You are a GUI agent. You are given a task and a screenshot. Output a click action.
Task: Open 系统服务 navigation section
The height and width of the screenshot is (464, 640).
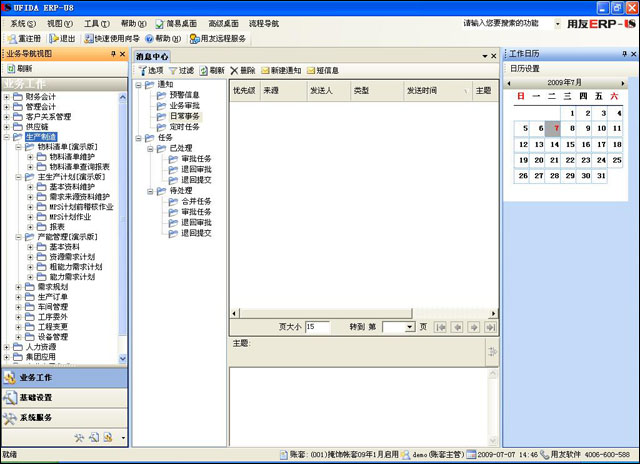click(x=65, y=417)
